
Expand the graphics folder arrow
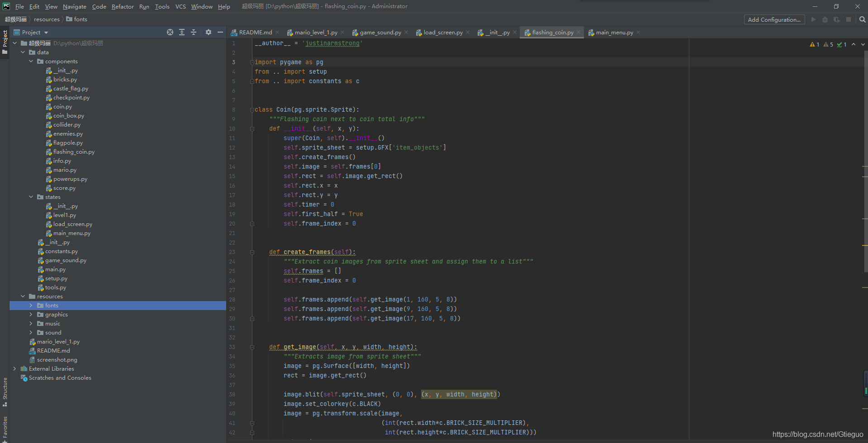click(31, 314)
